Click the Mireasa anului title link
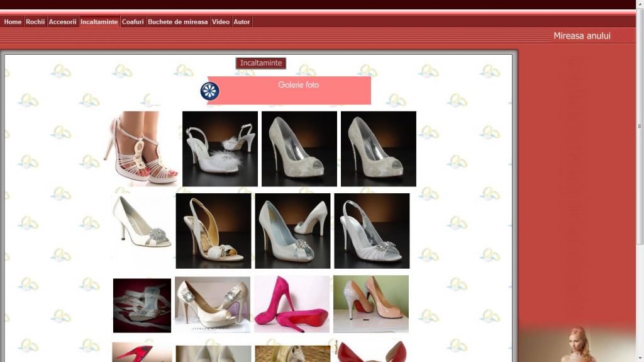Viewport: 644px width, 362px height. (582, 36)
